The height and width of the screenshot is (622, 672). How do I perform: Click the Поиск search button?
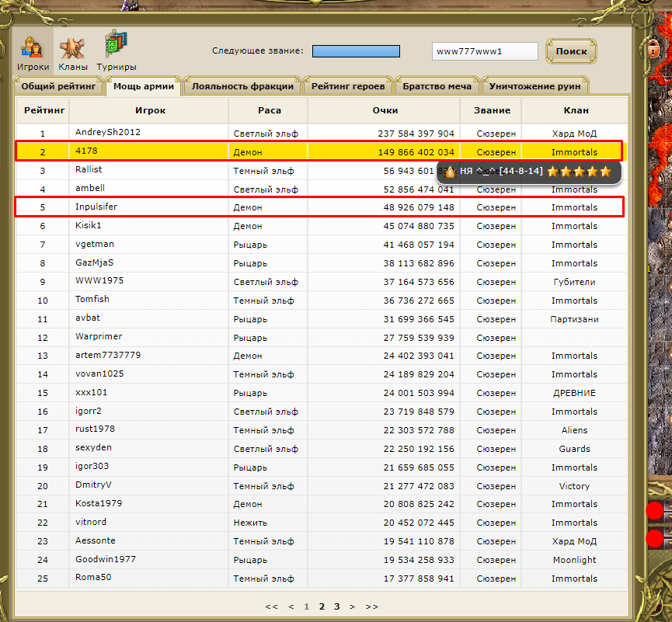coord(571,51)
